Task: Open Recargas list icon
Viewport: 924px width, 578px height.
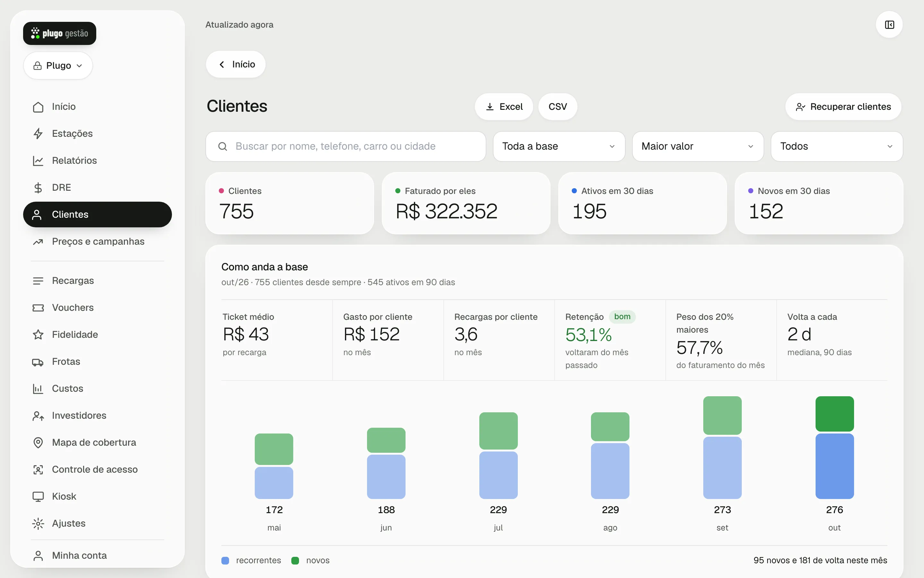Action: pyautogui.click(x=38, y=281)
